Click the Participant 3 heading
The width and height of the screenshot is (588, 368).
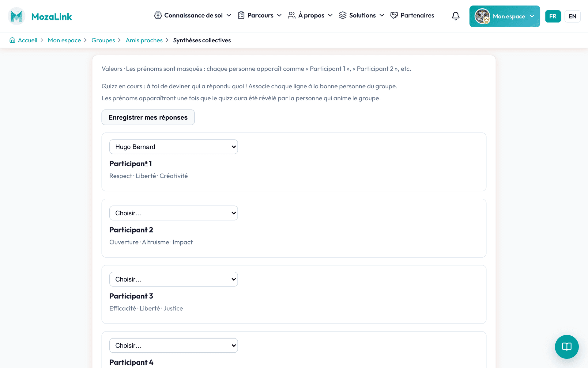[x=131, y=296]
